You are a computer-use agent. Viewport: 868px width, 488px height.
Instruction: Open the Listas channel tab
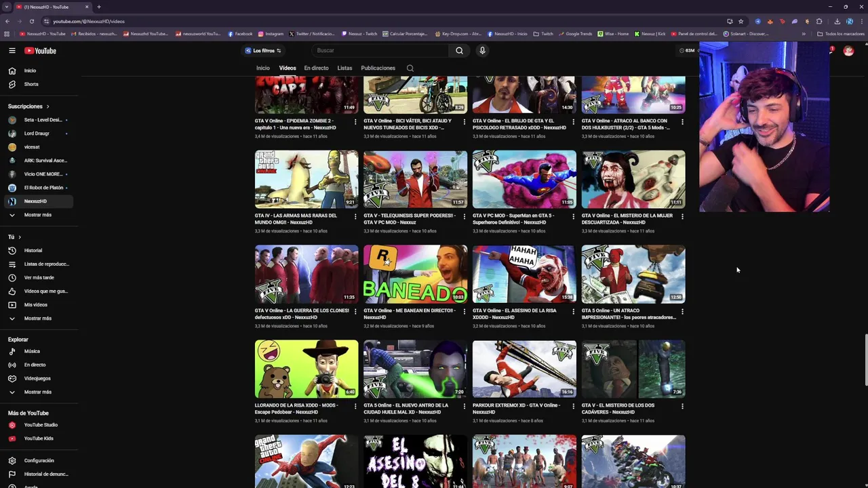click(344, 68)
